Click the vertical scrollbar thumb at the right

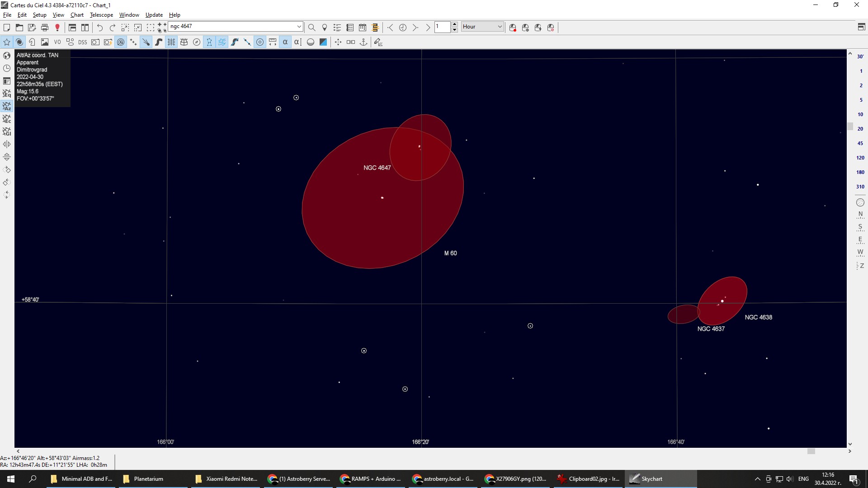click(850, 127)
